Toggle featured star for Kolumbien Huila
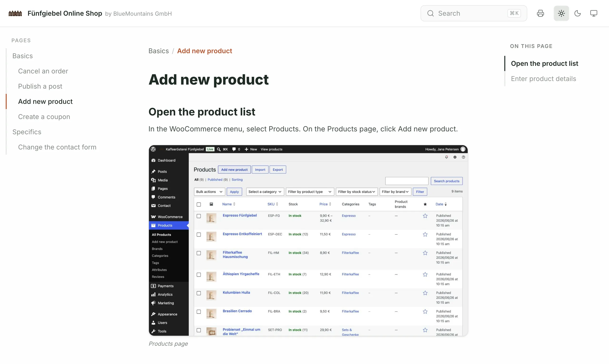The image size is (609, 364). coord(425,293)
